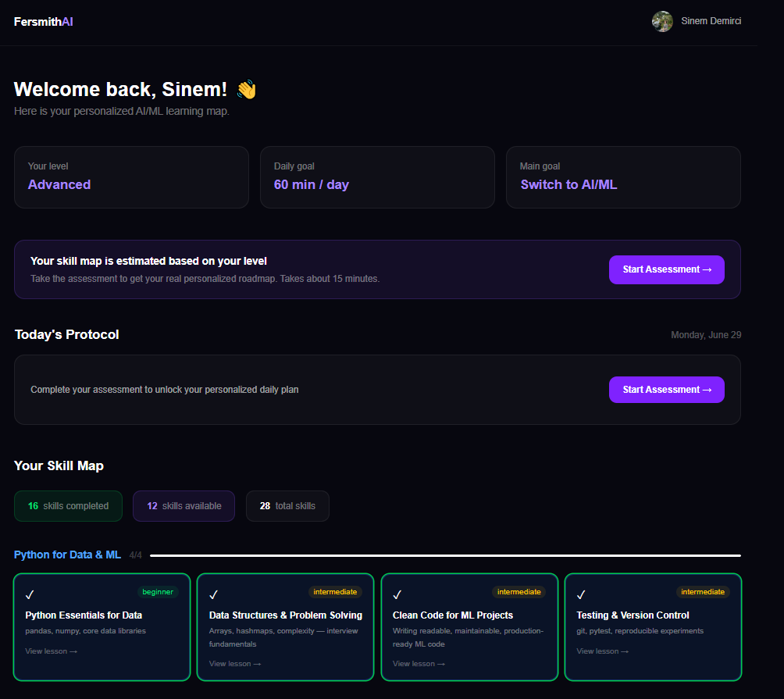Click intermediate tag on Data Structures card
This screenshot has width=784, height=699.
pyautogui.click(x=335, y=592)
